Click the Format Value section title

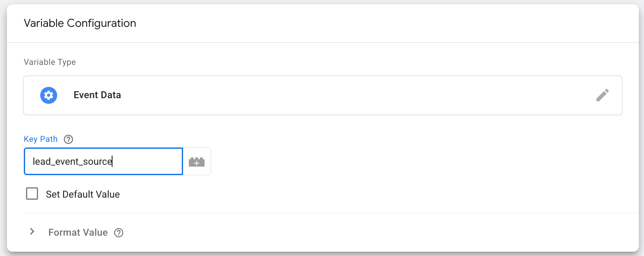coord(78,232)
